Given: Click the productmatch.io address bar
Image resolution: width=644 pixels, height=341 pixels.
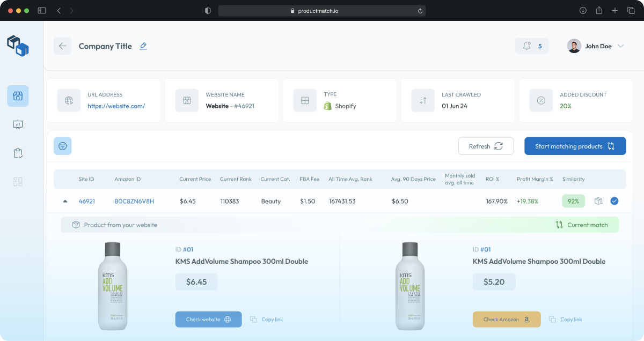Looking at the screenshot, I should click(x=322, y=11).
